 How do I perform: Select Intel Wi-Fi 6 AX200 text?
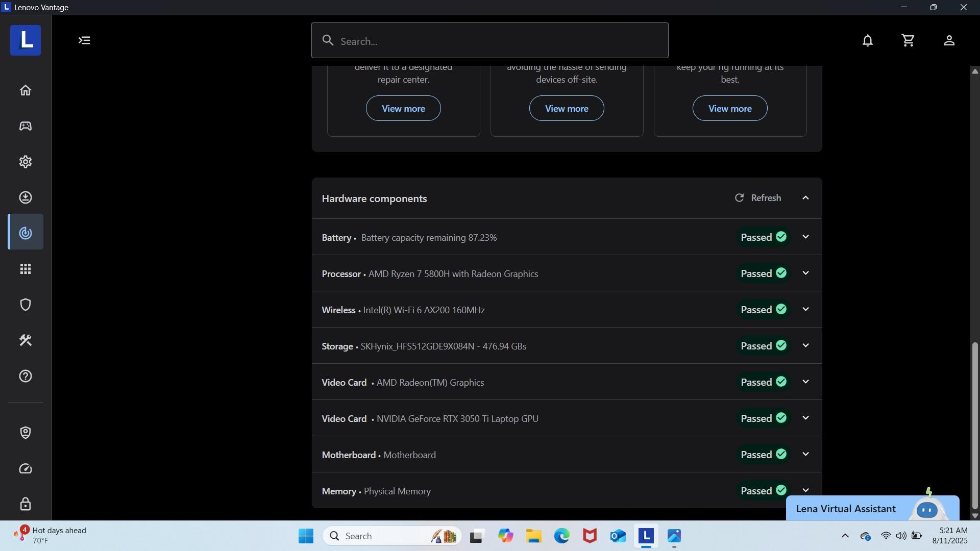click(x=424, y=310)
